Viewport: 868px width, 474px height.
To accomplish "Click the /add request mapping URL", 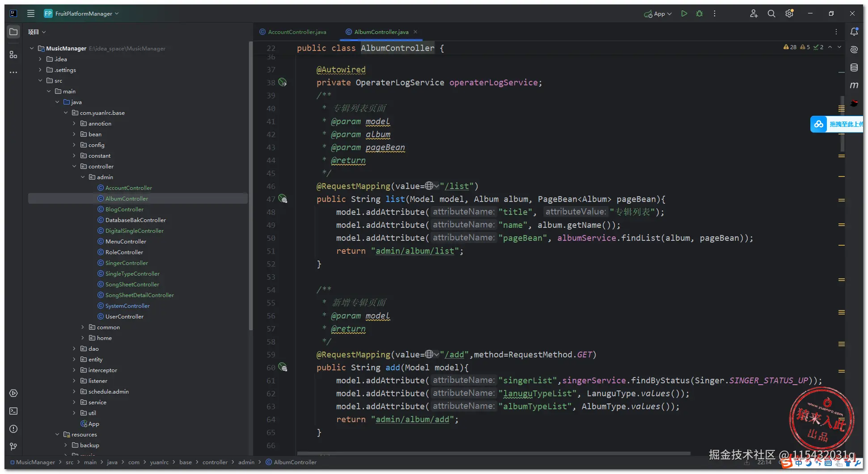I will coord(454,354).
